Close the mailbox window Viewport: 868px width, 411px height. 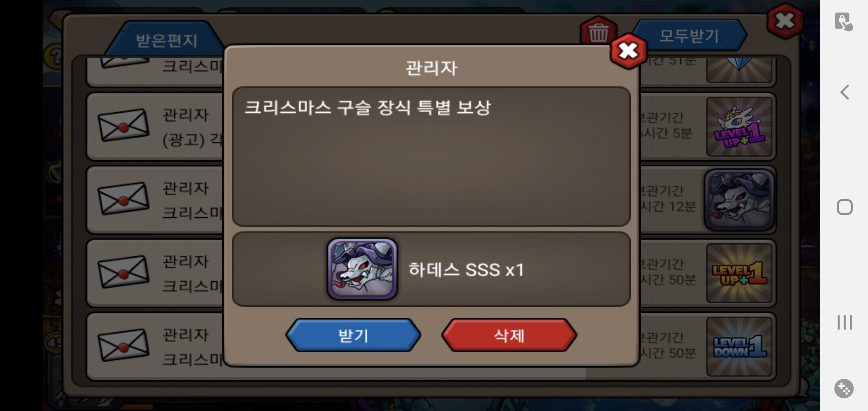coord(785,21)
